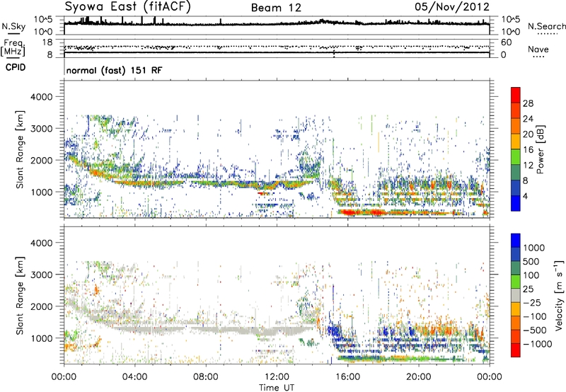Click the '24' label on the power color bar
566x392 pixels.
(528, 119)
